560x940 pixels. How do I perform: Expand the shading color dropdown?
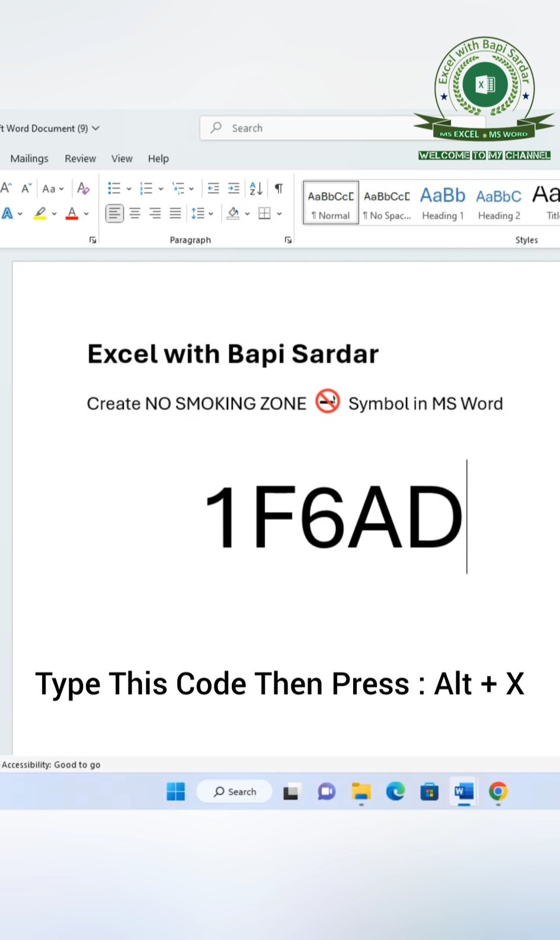[x=247, y=214]
